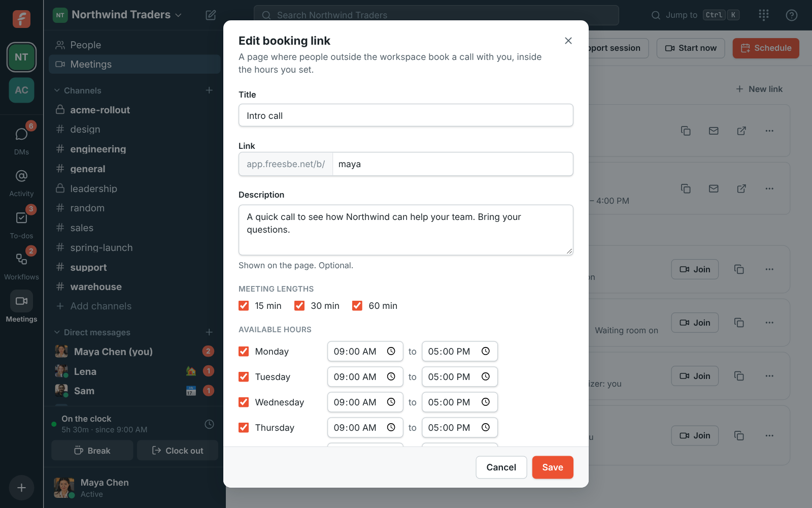
Task: Click the Freesbe app logo
Action: 21,19
